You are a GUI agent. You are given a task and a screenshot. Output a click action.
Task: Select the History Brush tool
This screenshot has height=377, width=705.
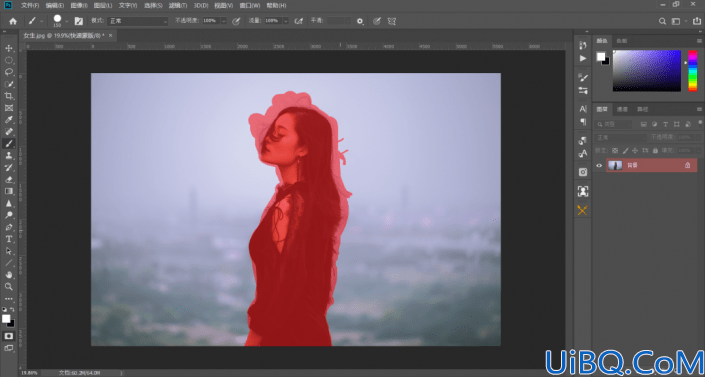pyautogui.click(x=9, y=167)
